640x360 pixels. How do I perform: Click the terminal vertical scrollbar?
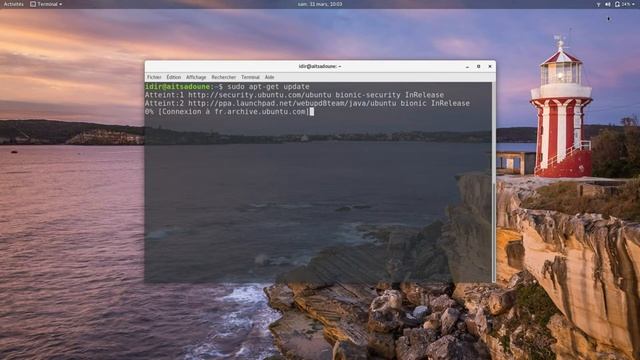click(494, 182)
